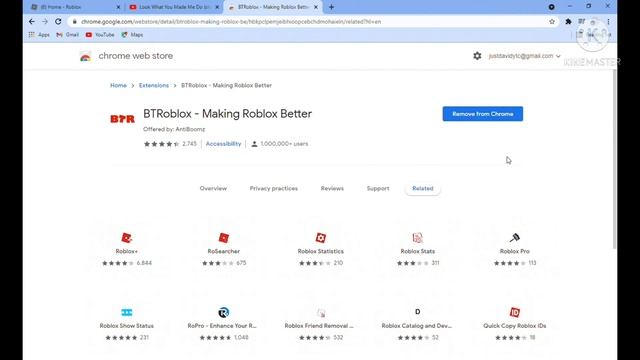Click Remove from Chrome button
Viewport: 640px width, 360px height.
click(x=482, y=114)
